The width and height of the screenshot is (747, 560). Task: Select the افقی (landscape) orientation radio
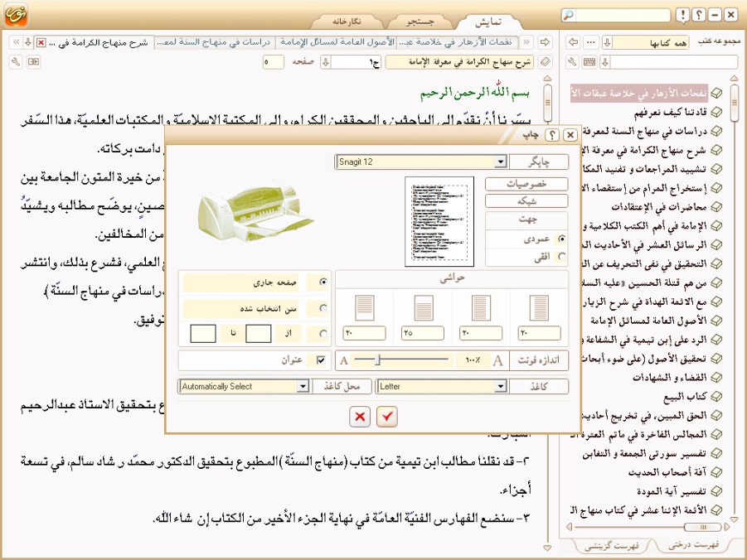562,257
